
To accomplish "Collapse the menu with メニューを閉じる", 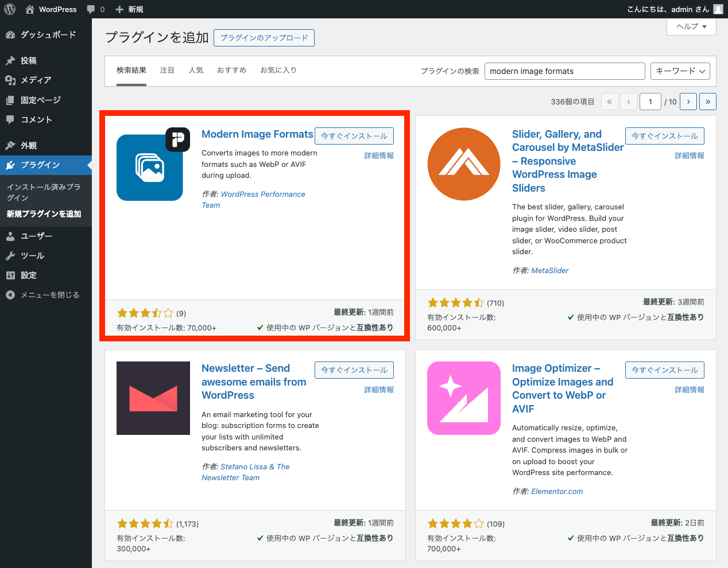I will (46, 295).
